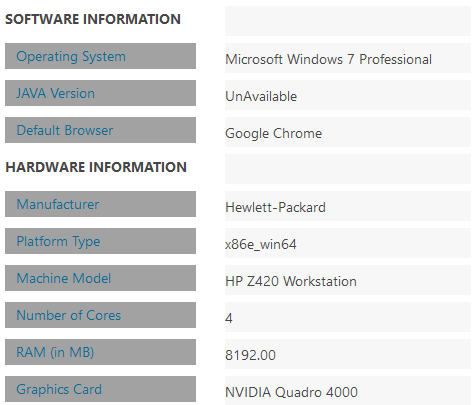Screen dimensions: 476x405
Task: Click the Google Chrome value
Action: click(x=274, y=133)
